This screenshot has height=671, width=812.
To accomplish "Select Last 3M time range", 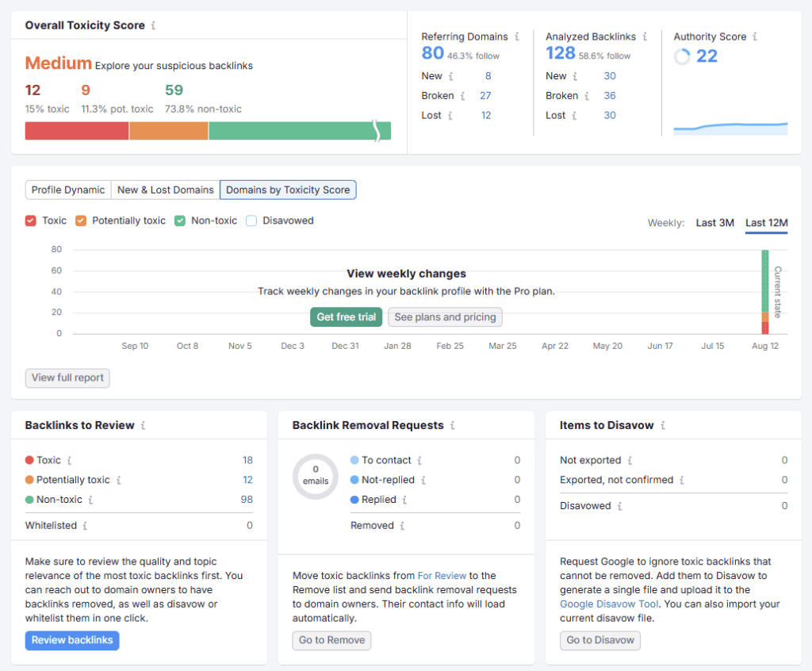I will [x=714, y=223].
